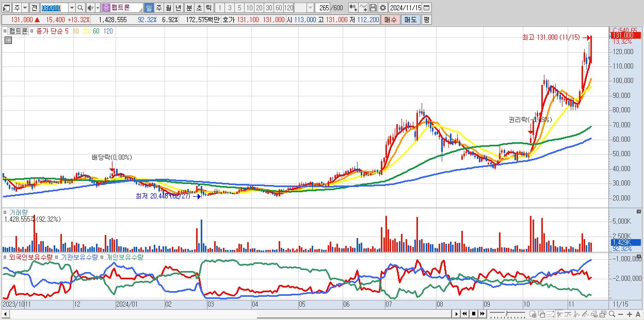Select the 월 monthly chart period

click(168, 8)
